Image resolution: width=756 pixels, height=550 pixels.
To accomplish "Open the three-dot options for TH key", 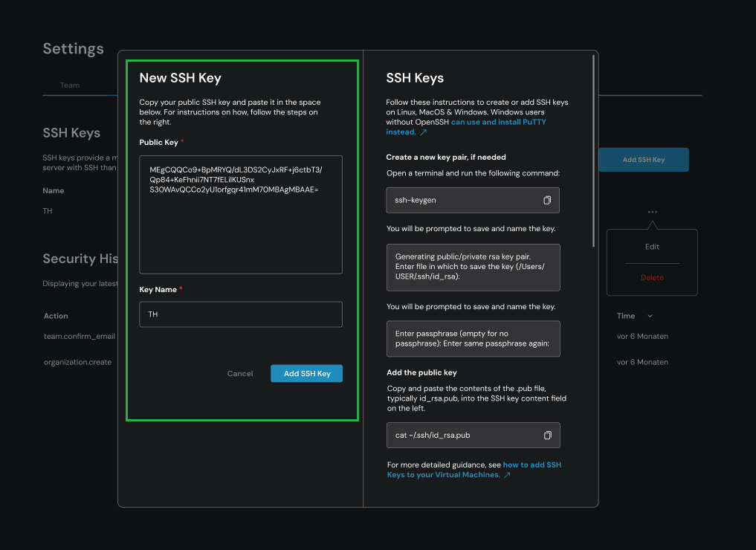I will coord(652,212).
